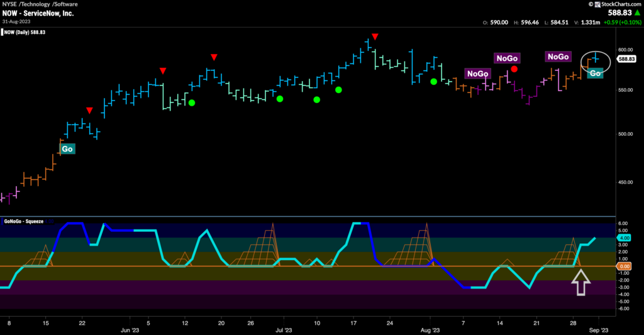Image resolution: width=644 pixels, height=335 pixels.
Task: Click the white up arrow in Squeeze panel
Action: click(x=580, y=282)
